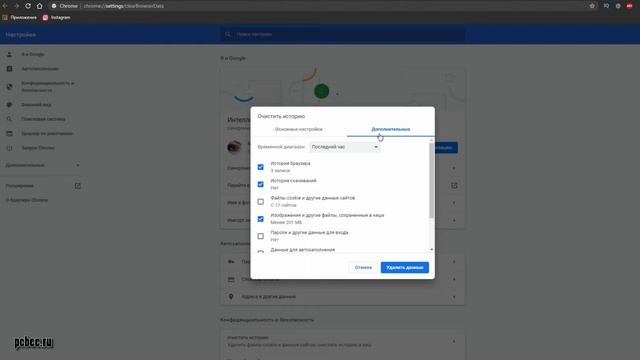Screen dimensions: 640x360
Task: Switch to Дополнительные tab in dialog
Action: 391,129
